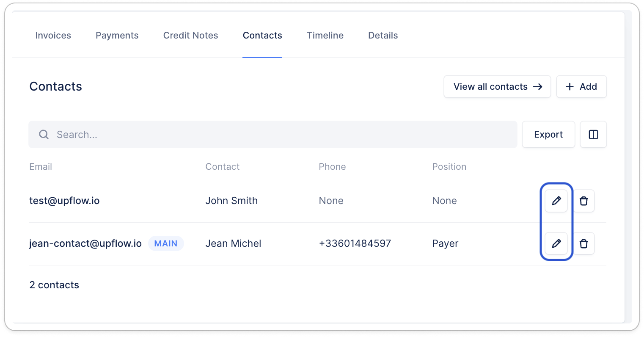Image resolution: width=644 pixels, height=337 pixels.
Task: Open the column layout toggle icon
Action: pyautogui.click(x=593, y=135)
